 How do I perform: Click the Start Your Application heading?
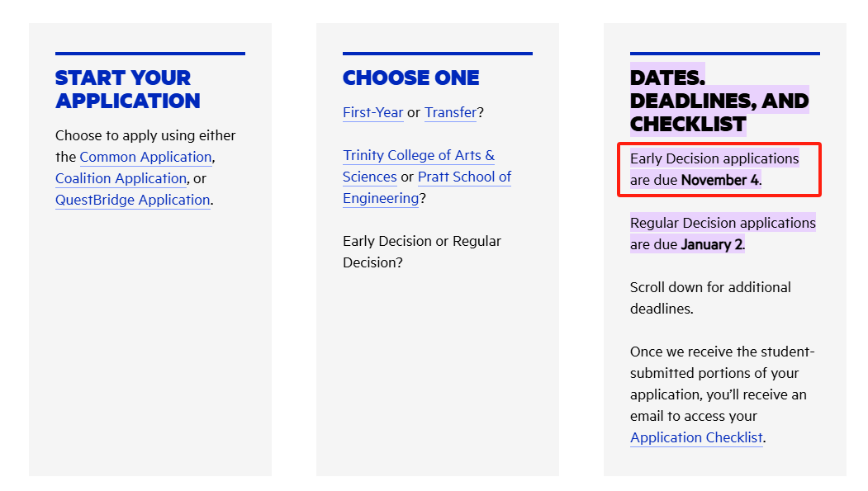[127, 89]
